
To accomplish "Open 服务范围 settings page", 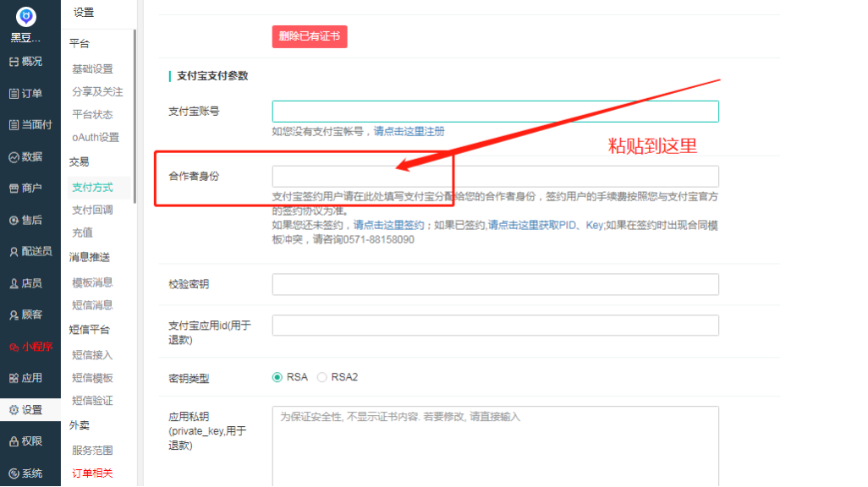I will pyautogui.click(x=92, y=451).
